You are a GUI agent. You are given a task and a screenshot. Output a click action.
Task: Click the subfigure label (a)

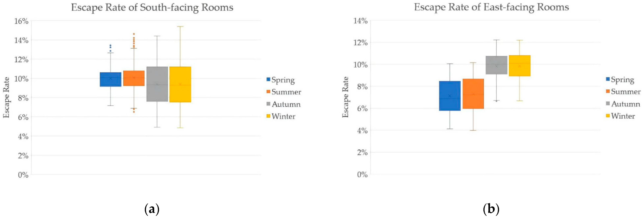152,209
